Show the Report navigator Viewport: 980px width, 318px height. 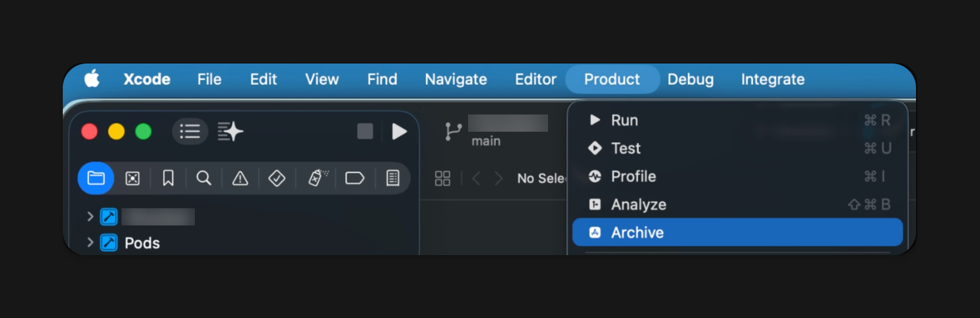pos(393,178)
